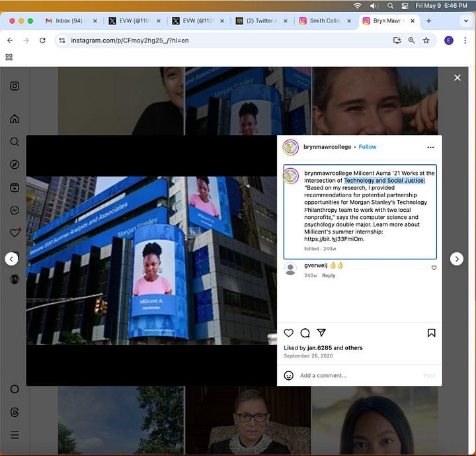Screen dimensions: 476x456
Task: Click the Post comment button
Action: (429, 375)
